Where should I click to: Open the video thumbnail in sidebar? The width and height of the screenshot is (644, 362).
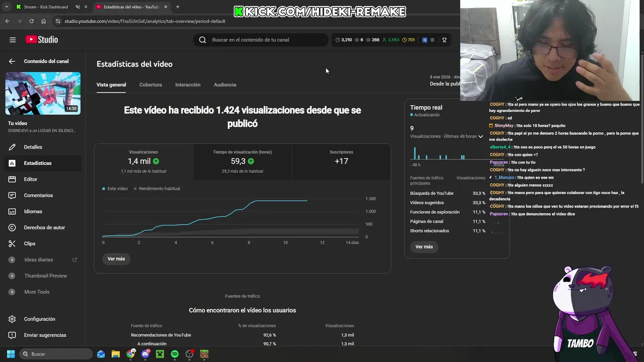click(x=43, y=94)
